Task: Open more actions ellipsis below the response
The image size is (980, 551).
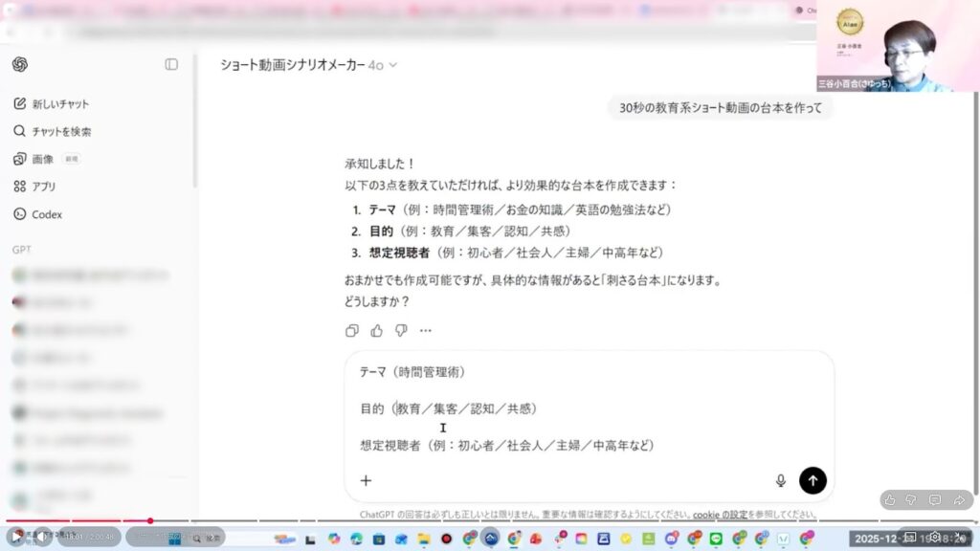Action: [426, 331]
